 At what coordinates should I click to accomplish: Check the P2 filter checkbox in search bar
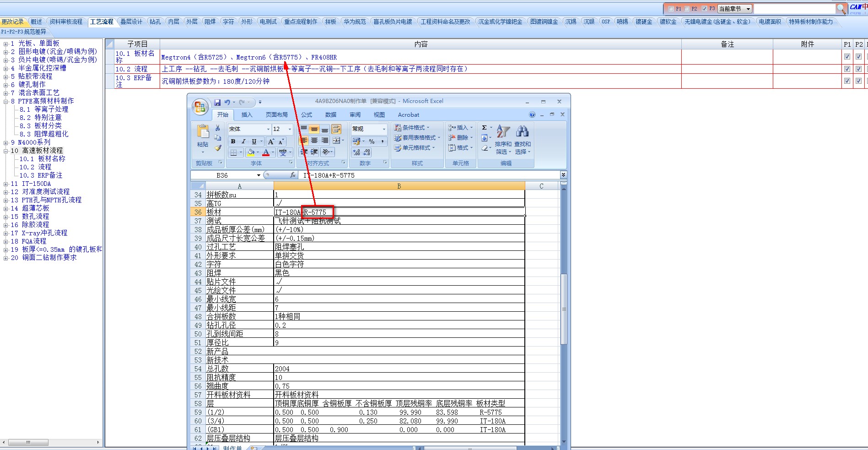coord(687,9)
